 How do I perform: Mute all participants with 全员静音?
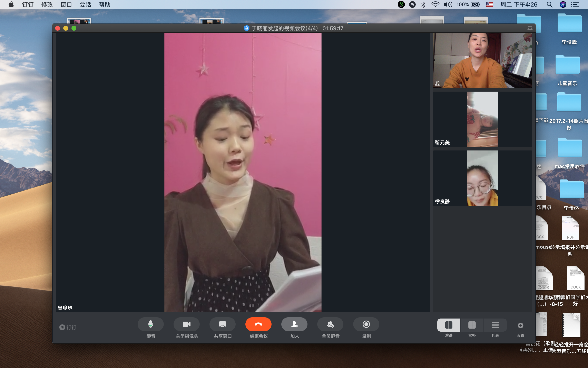click(x=330, y=324)
